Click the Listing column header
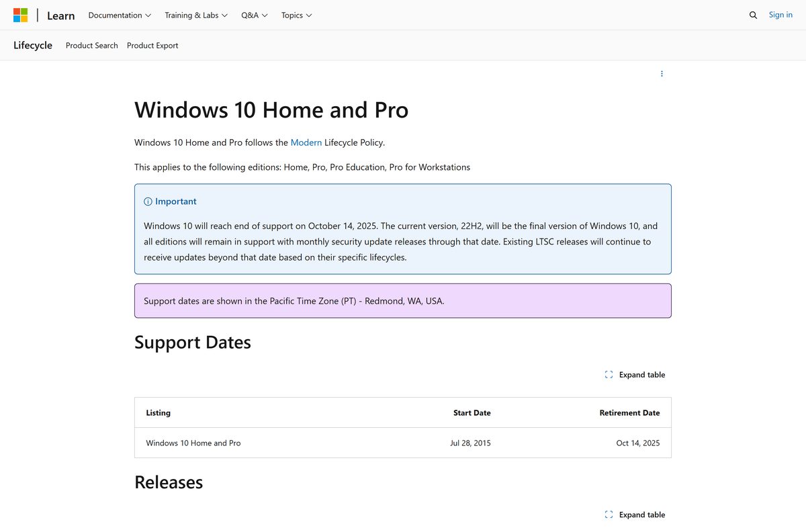 tap(159, 413)
